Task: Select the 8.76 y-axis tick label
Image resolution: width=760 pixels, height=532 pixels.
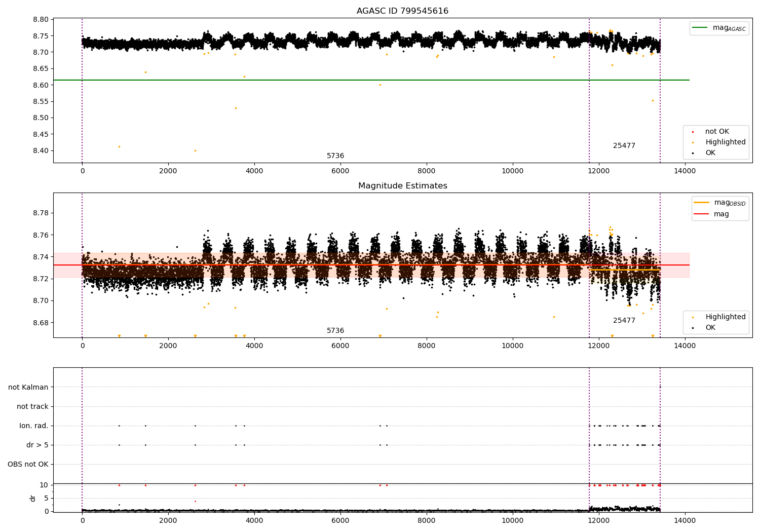Action: point(41,235)
